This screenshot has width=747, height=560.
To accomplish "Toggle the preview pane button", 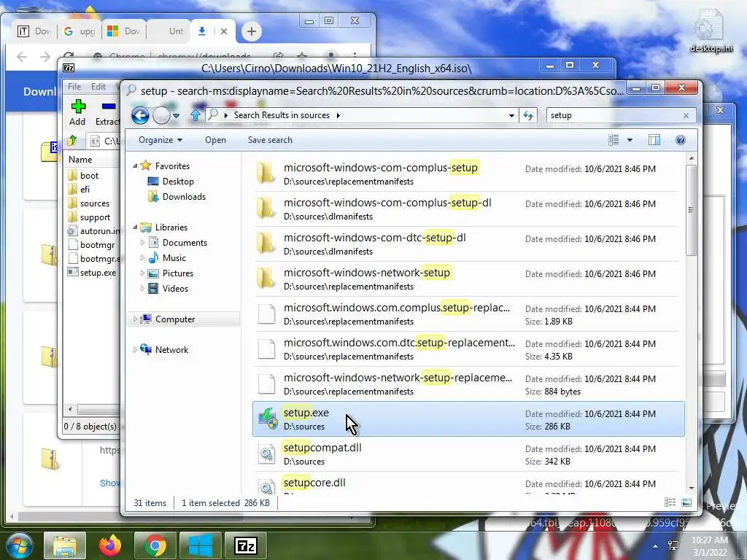I will (654, 140).
